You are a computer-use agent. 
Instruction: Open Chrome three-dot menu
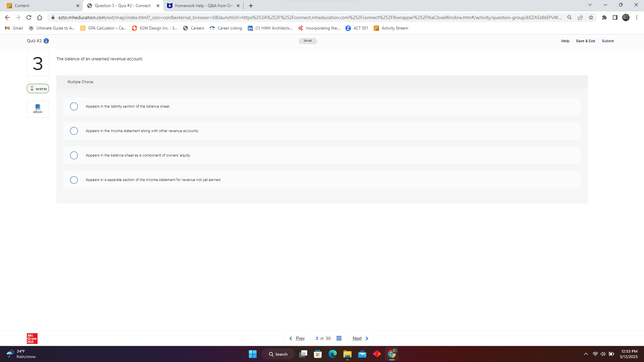pos(637,17)
